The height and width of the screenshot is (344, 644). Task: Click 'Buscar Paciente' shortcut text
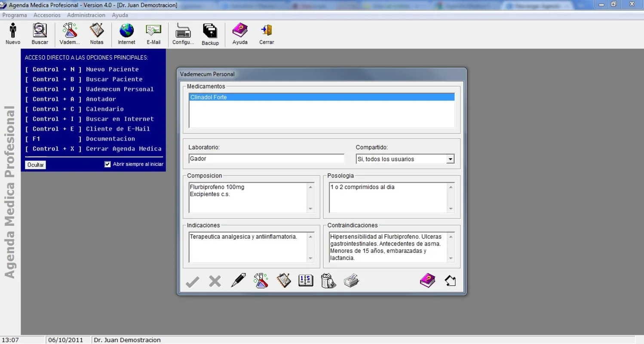pos(114,79)
